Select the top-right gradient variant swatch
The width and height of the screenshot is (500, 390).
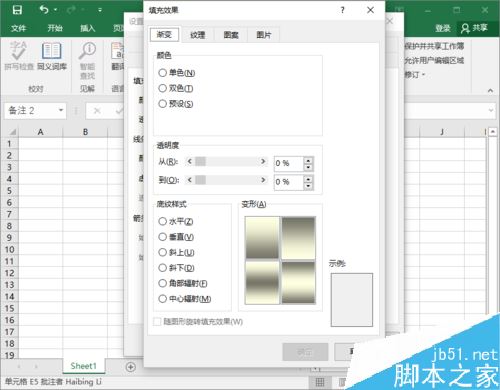pyautogui.click(x=298, y=237)
